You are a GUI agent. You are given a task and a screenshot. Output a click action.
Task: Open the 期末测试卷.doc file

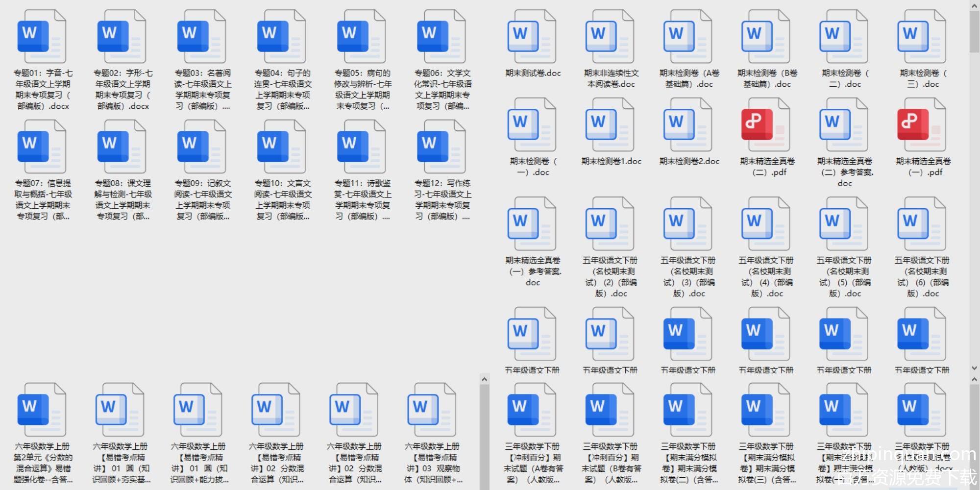(532, 37)
